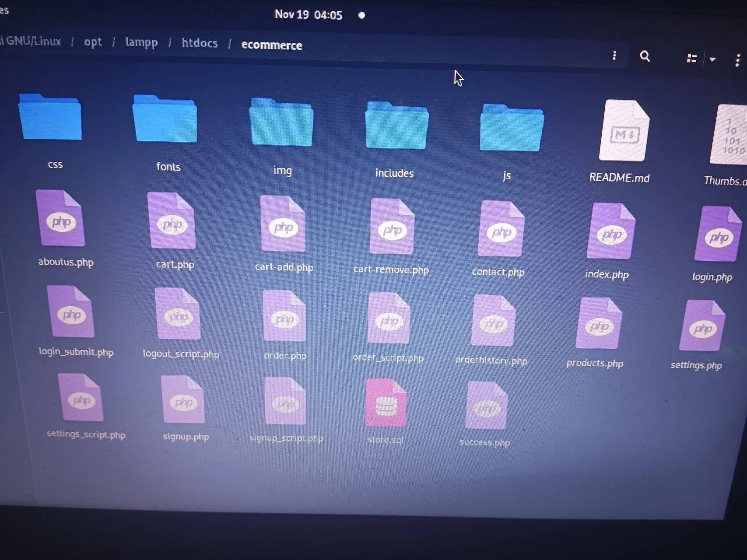Open the search magnifier in the toolbar
This screenshot has width=747, height=560.
click(x=645, y=56)
